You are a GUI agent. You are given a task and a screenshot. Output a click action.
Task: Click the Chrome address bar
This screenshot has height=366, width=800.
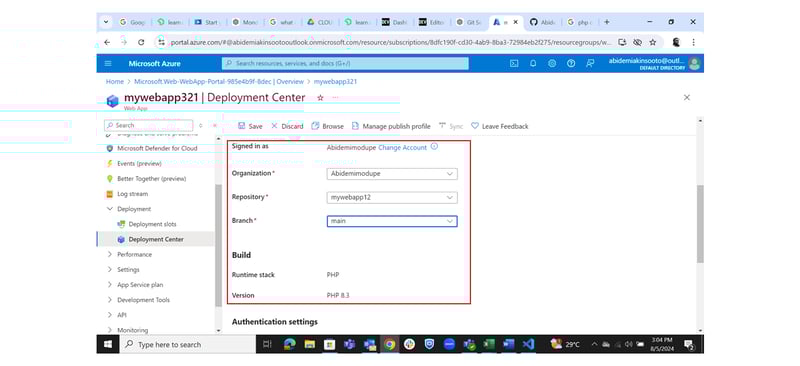coord(390,42)
